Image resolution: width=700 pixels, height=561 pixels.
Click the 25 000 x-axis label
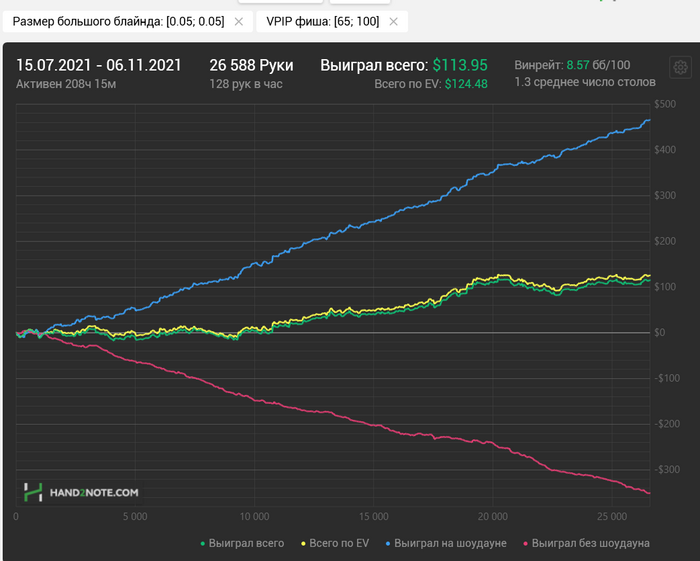[x=612, y=517]
